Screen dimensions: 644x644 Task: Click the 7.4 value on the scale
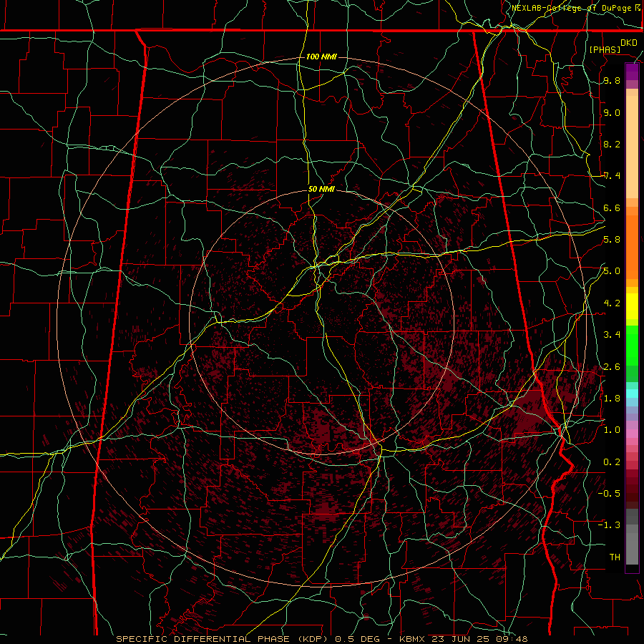pos(612,176)
